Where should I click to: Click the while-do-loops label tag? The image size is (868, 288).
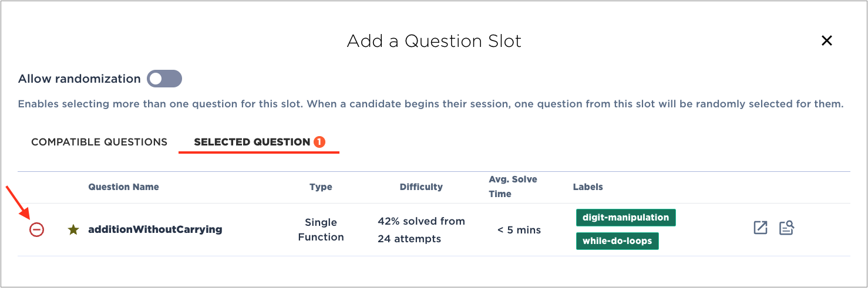(x=617, y=241)
